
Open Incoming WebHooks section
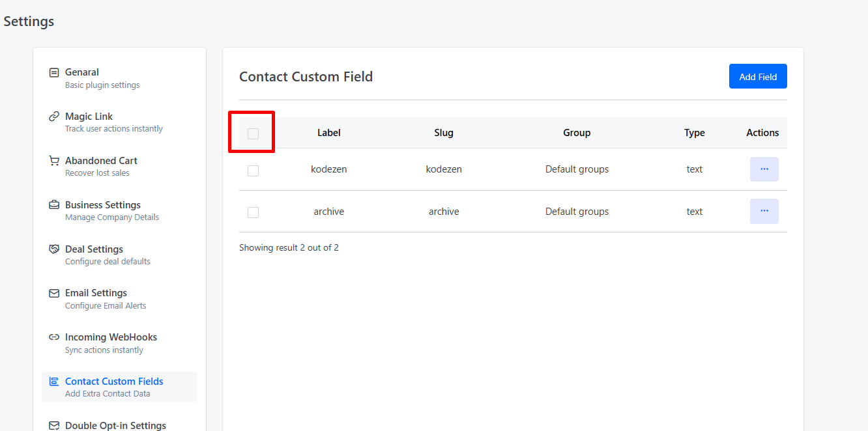(x=119, y=343)
